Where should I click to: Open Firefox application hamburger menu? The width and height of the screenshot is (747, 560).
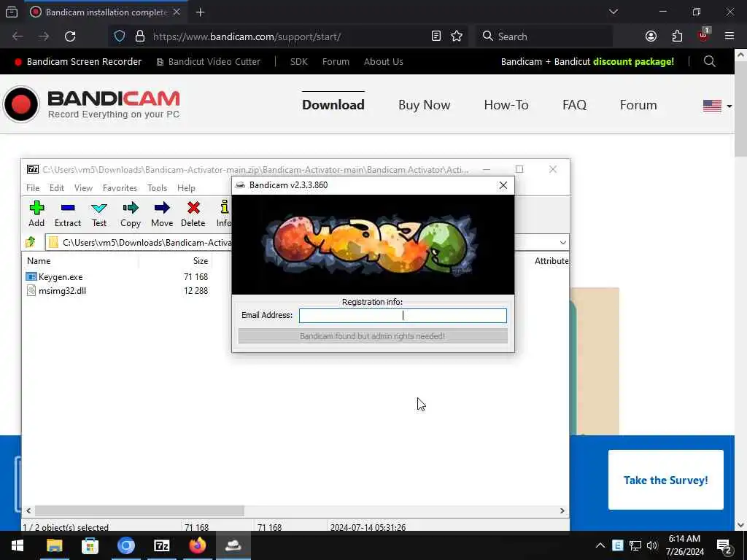[x=729, y=36]
